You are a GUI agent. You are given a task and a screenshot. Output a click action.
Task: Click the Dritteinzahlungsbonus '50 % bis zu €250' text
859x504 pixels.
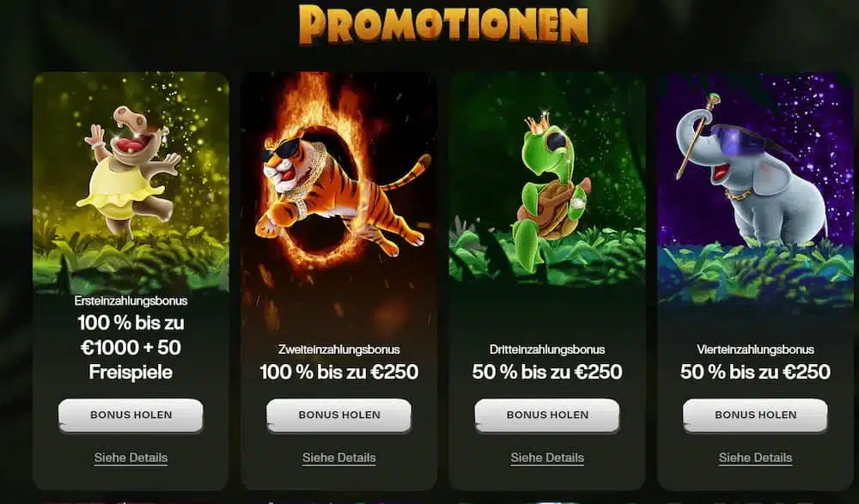click(547, 372)
